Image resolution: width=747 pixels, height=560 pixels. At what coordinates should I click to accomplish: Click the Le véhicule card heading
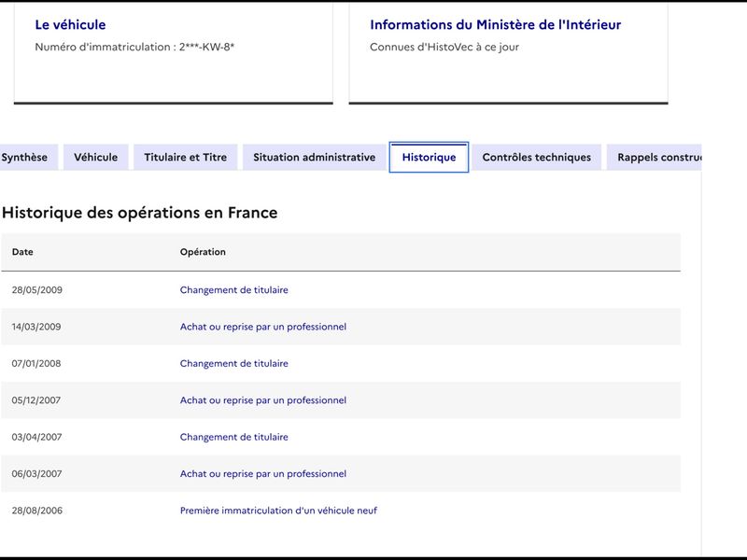click(71, 25)
